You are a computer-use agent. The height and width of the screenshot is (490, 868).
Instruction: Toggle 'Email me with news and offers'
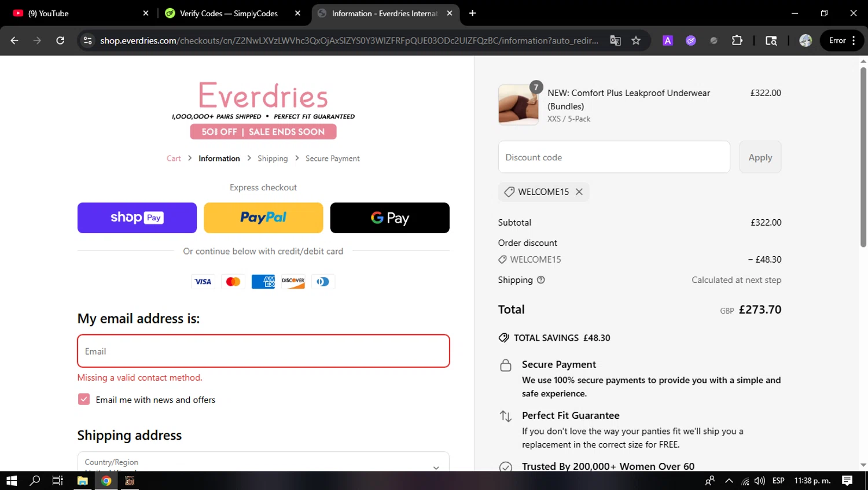84,400
